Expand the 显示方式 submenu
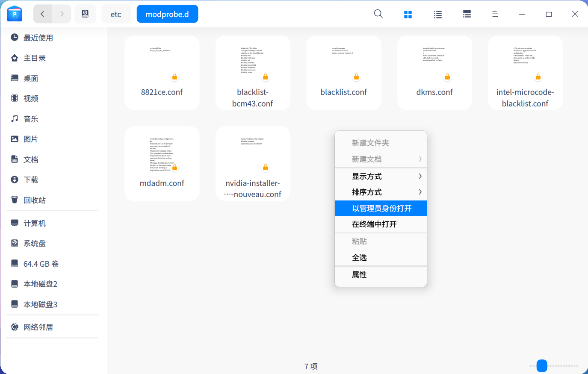This screenshot has width=588, height=374. point(381,176)
